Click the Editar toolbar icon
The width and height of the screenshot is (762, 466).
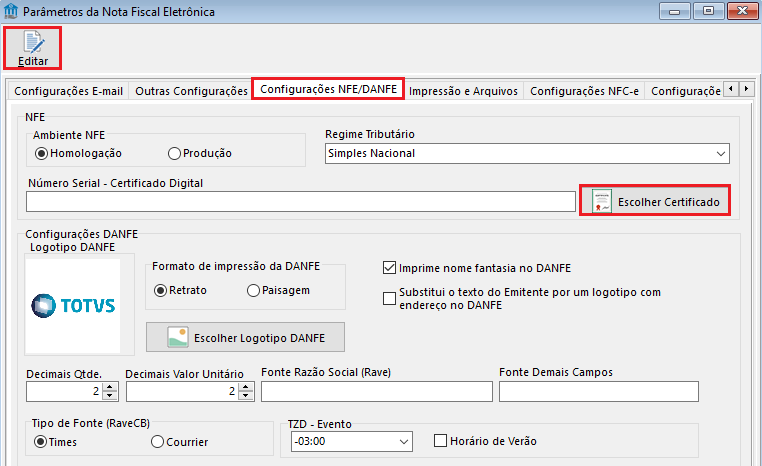(33, 48)
